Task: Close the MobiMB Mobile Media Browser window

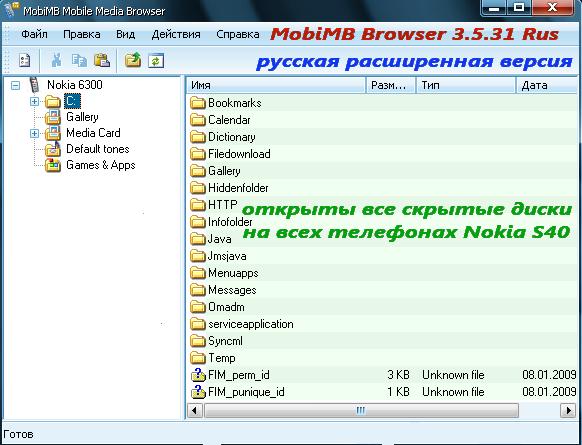Action: coord(553,7)
